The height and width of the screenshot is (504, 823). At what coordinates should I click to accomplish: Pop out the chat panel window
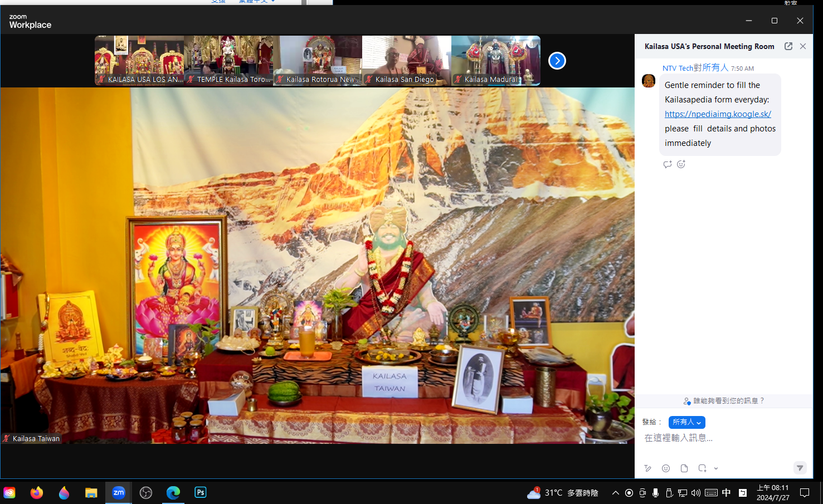click(788, 46)
